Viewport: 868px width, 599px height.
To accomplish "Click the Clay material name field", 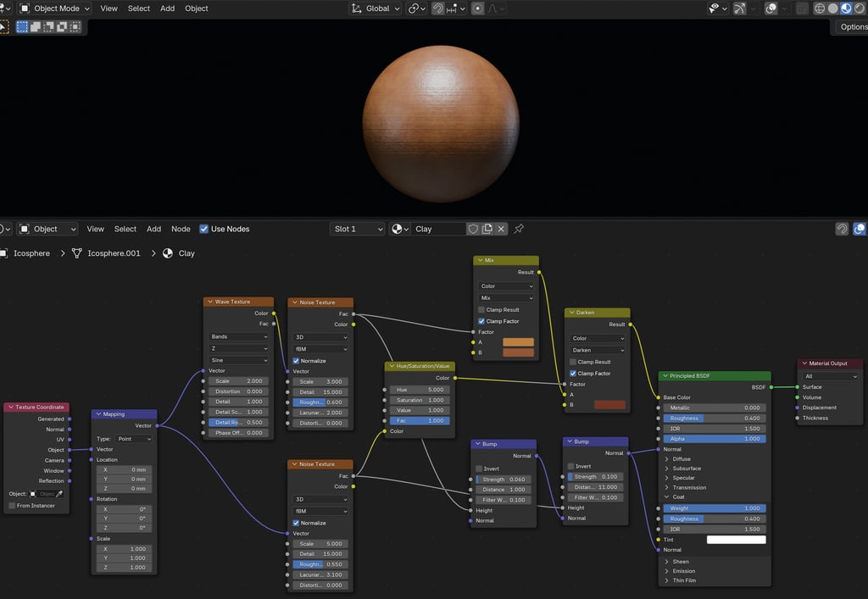I will pyautogui.click(x=438, y=229).
